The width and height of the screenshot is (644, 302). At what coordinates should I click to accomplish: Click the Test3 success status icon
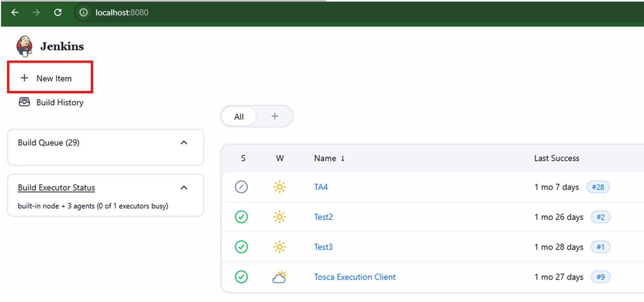tap(241, 247)
